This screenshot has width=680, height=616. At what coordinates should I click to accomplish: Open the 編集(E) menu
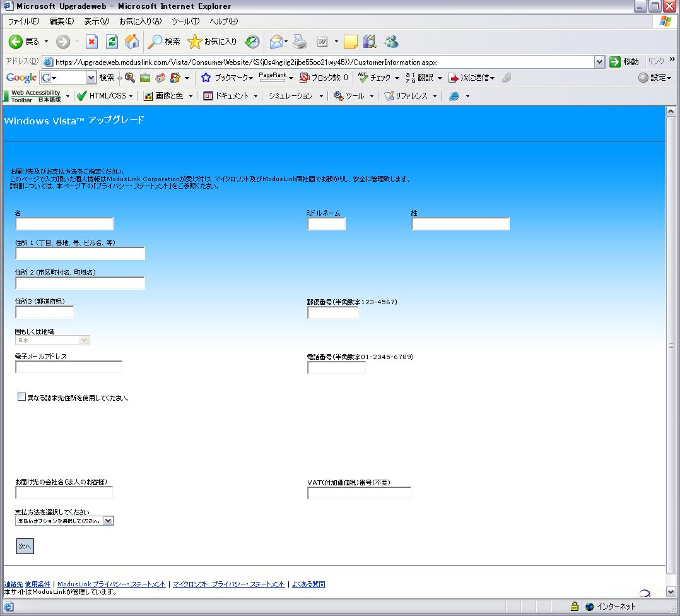click(x=62, y=21)
